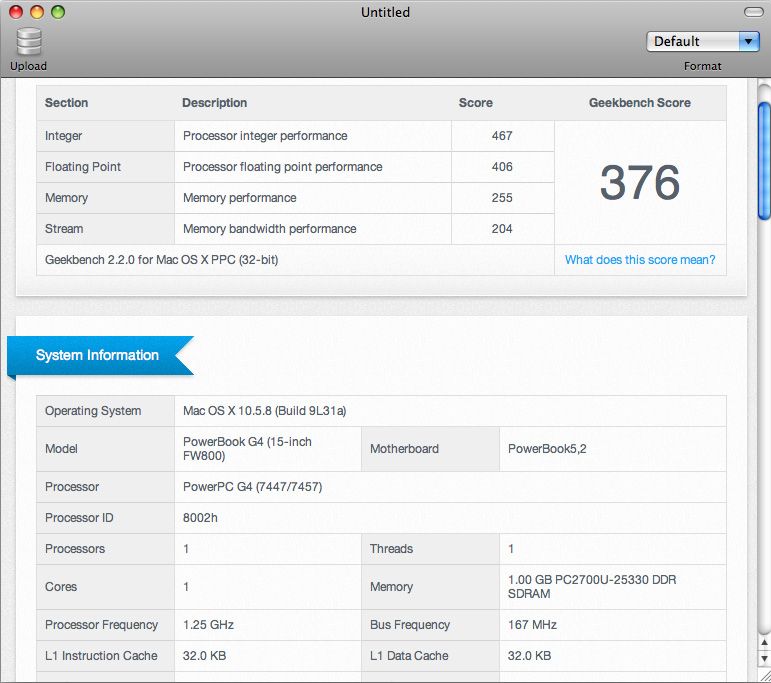Screen dimensions: 771x683
Task: Open the Default format dropdown
Action: point(692,41)
